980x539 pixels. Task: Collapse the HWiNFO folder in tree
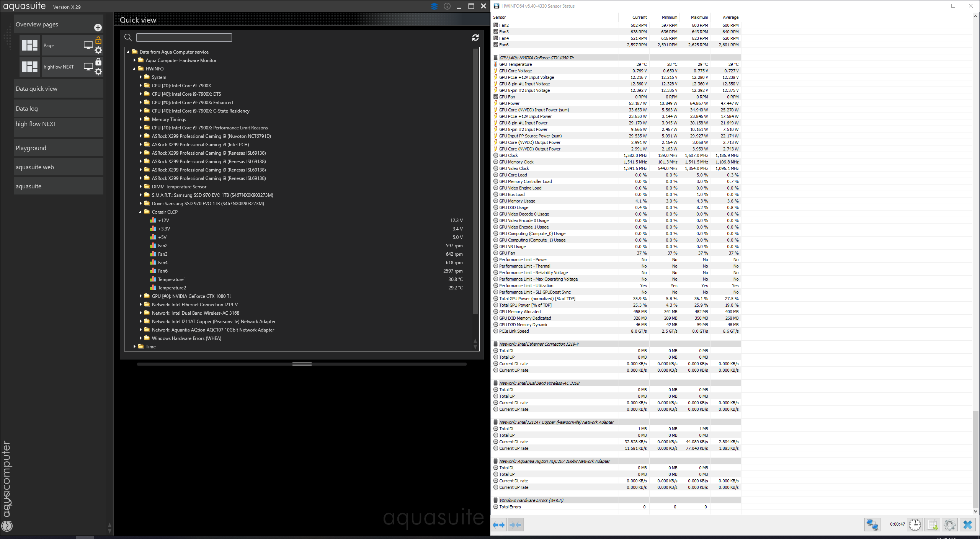[x=134, y=69]
